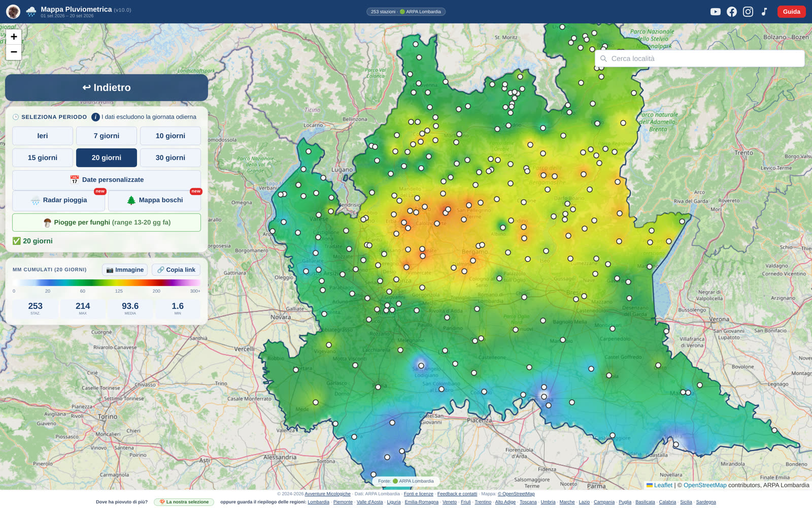Open Trentino region summary link
Image resolution: width=812 pixels, height=508 pixels.
click(483, 502)
